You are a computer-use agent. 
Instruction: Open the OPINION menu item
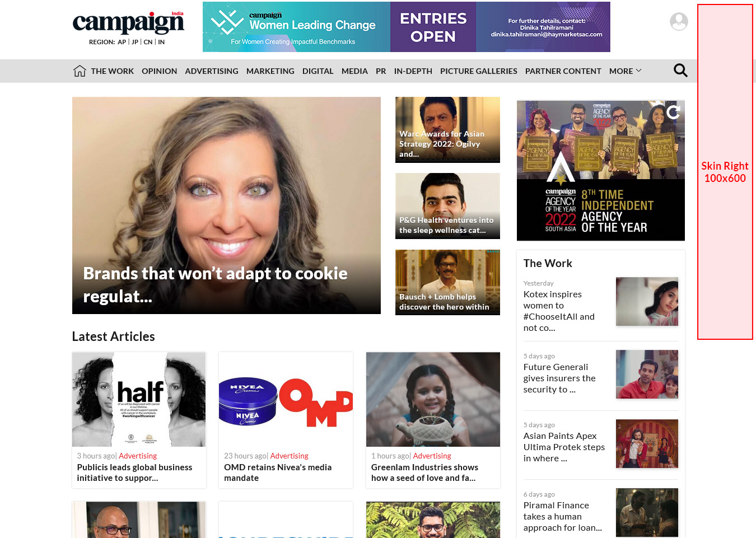coord(159,71)
